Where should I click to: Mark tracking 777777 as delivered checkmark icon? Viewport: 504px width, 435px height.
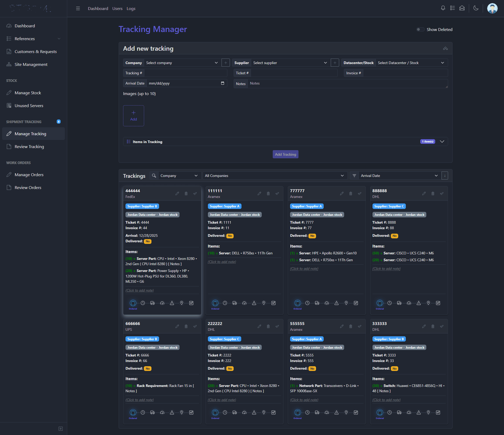pyautogui.click(x=360, y=193)
